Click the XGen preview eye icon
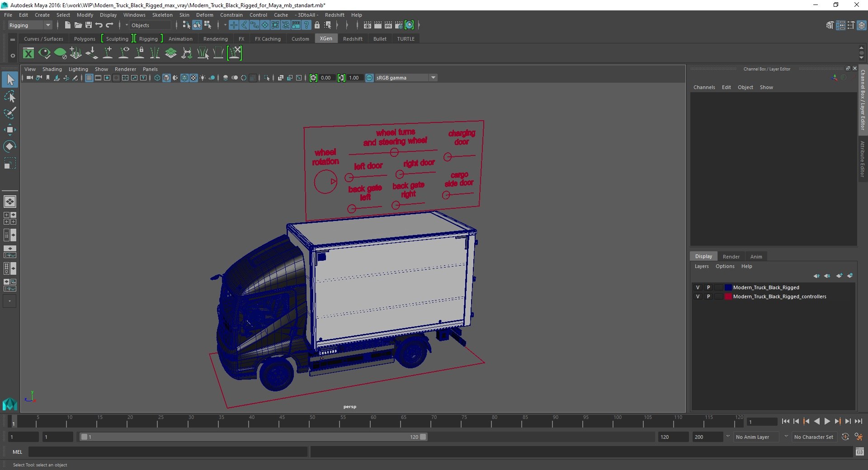This screenshot has height=470, width=868. point(44,53)
